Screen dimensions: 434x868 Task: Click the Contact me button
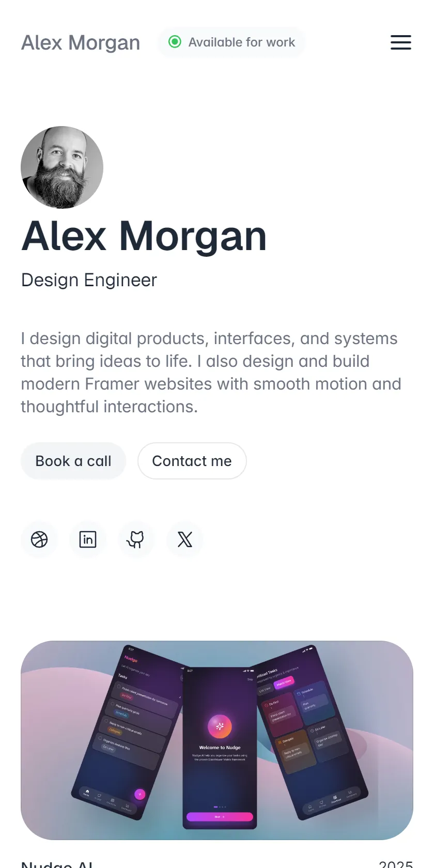tap(192, 461)
